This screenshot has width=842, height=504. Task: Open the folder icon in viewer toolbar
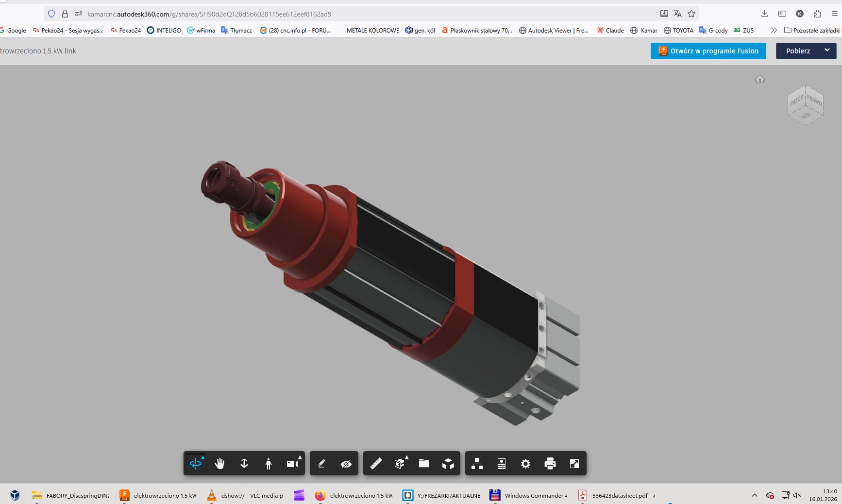pos(424,464)
